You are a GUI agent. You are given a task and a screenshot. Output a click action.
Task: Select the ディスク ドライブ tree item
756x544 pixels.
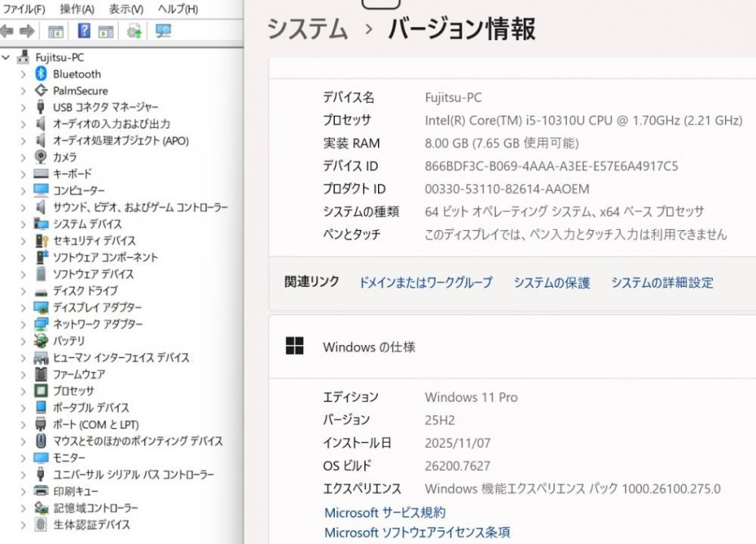click(85, 291)
